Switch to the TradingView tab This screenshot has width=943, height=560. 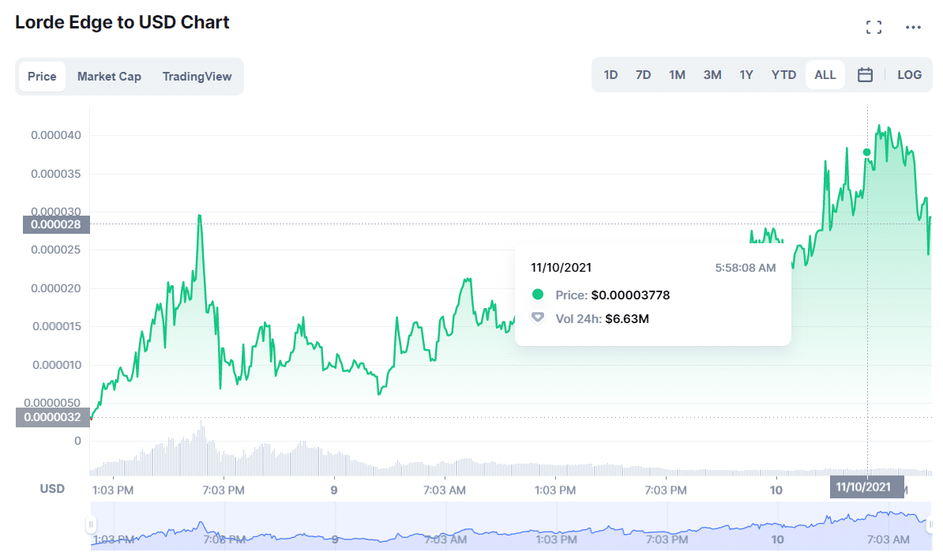197,77
